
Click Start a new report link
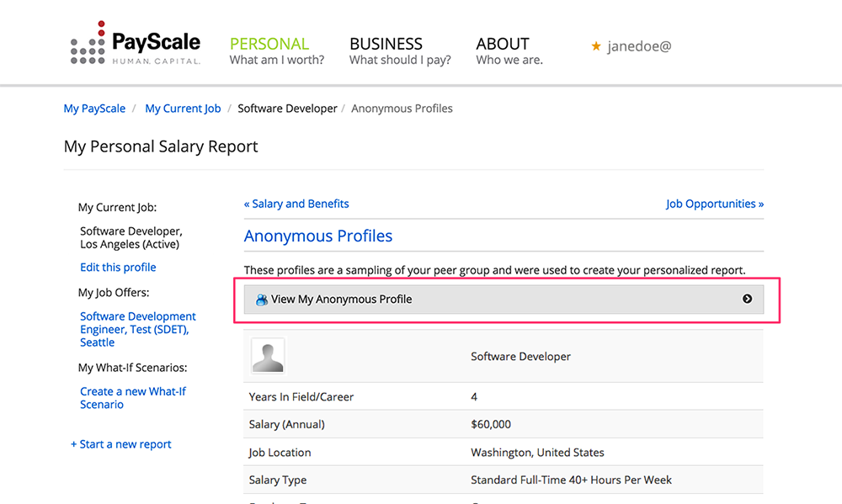tap(120, 444)
